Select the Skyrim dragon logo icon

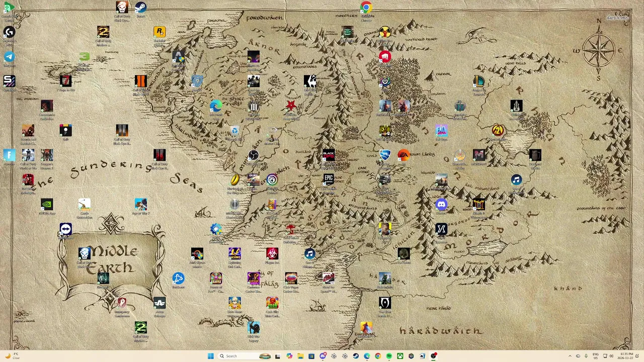click(x=310, y=81)
